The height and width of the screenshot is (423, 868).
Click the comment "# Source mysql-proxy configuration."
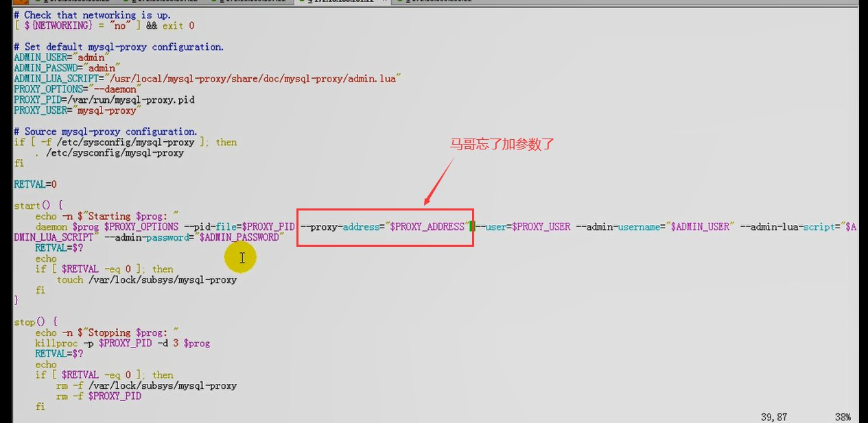106,132
